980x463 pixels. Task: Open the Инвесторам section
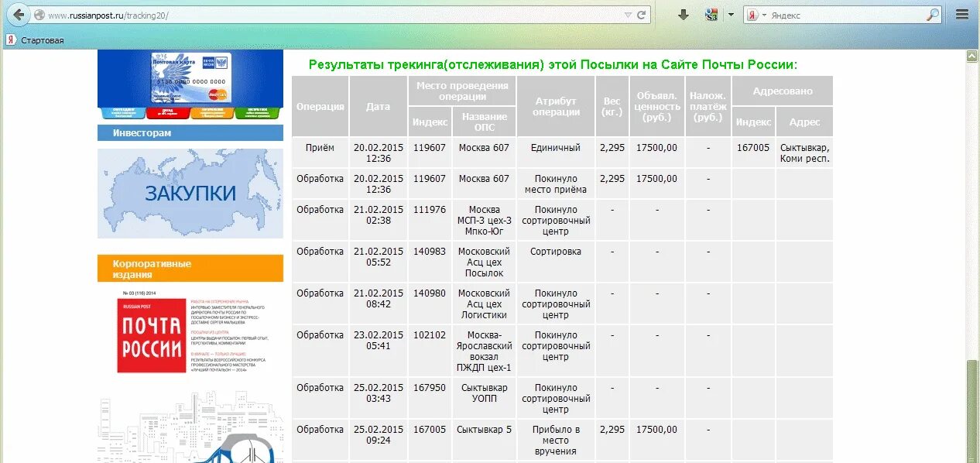(x=190, y=132)
